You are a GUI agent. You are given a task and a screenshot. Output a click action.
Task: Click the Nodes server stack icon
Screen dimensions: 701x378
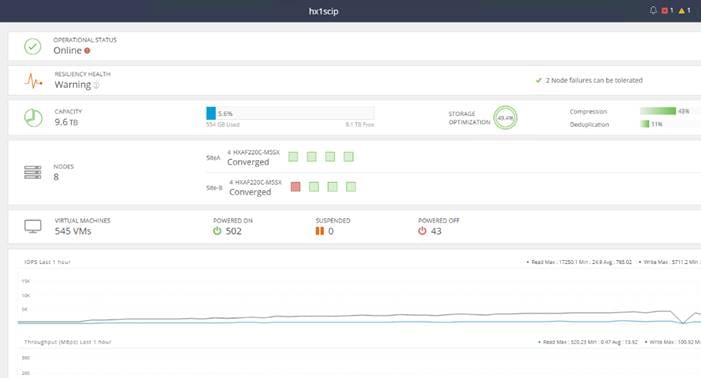tap(33, 172)
